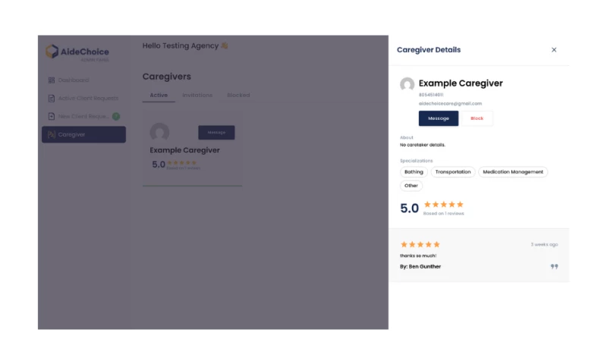Click the Example Caregiver avatar in details panel
Viewport: 607px width, 364px height.
(407, 84)
